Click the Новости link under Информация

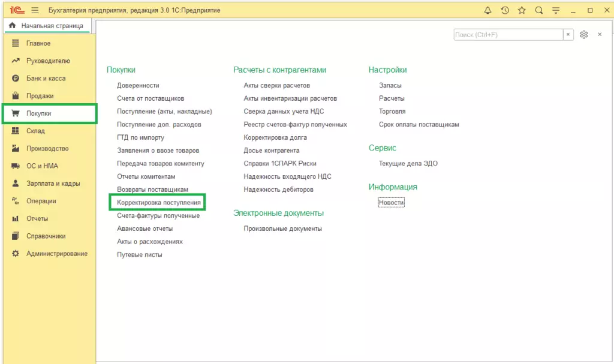click(x=392, y=203)
